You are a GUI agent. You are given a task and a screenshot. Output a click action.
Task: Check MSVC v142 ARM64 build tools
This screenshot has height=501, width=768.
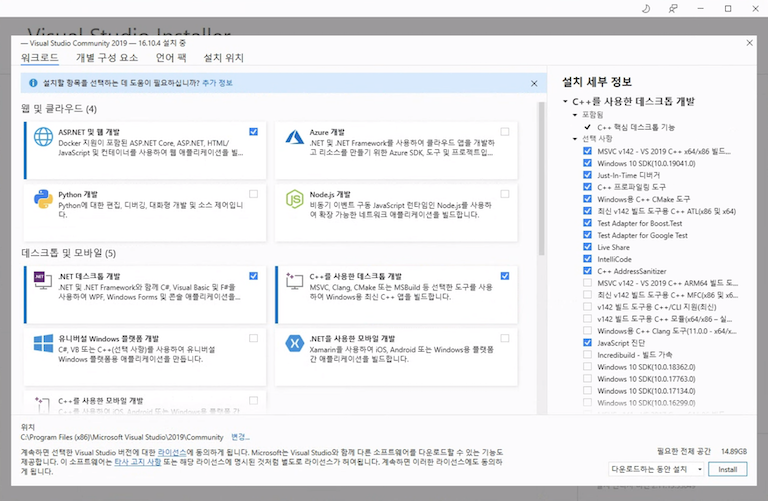tap(587, 283)
